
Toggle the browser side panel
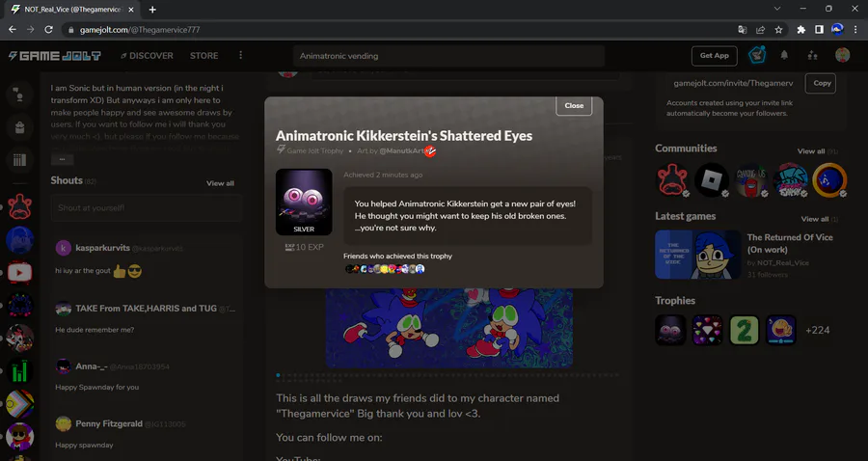[819, 30]
